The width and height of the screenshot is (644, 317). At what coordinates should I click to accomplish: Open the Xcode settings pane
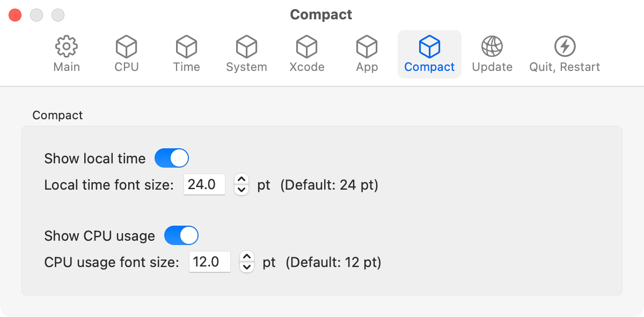(x=306, y=52)
